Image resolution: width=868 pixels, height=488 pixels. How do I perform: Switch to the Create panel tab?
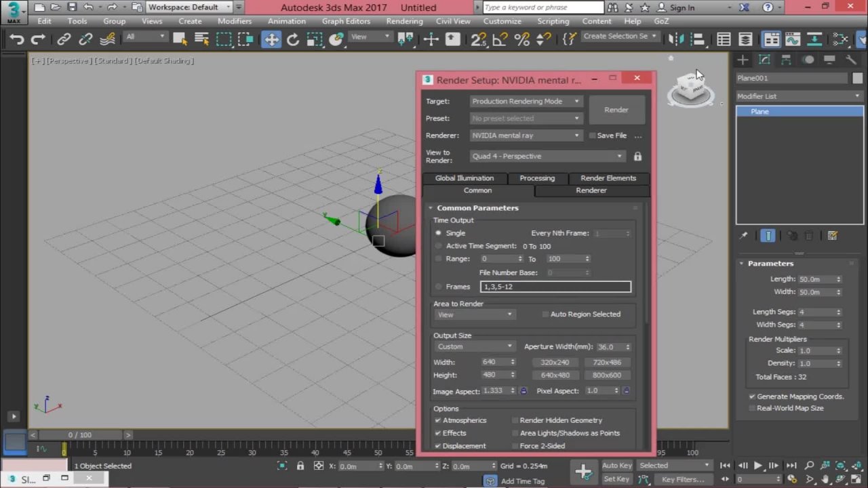coord(744,60)
